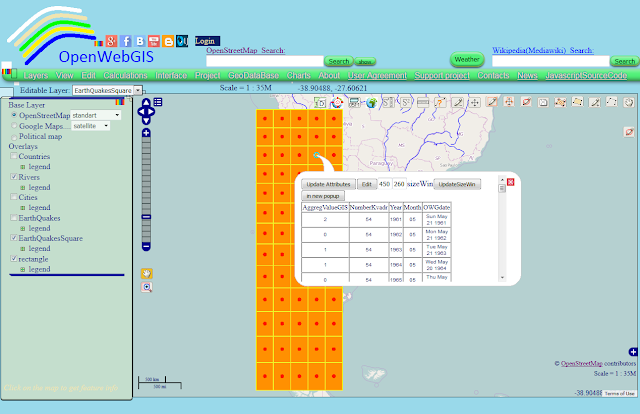The image size is (640, 414).
Task: Select the length measuring S ruler tool
Action: point(389,102)
